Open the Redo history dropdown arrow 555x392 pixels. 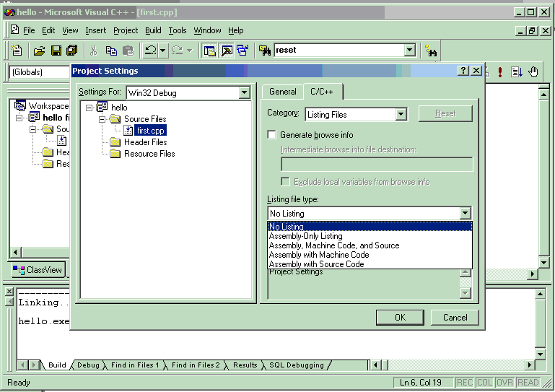(x=189, y=51)
